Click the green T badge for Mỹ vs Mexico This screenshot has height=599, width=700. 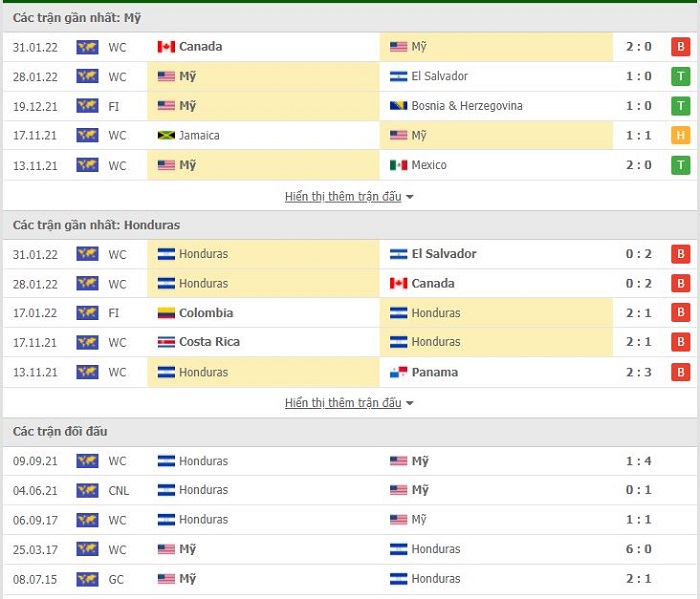tap(680, 165)
